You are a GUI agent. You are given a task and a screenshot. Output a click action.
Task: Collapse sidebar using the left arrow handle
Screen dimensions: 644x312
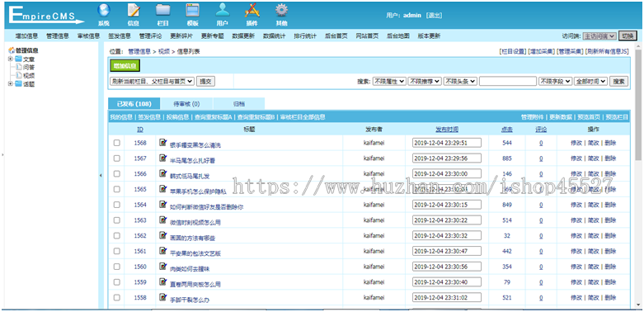click(101, 176)
